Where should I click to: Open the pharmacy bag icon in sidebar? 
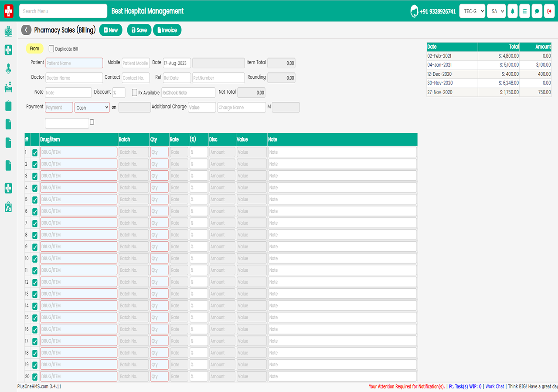tap(8, 207)
